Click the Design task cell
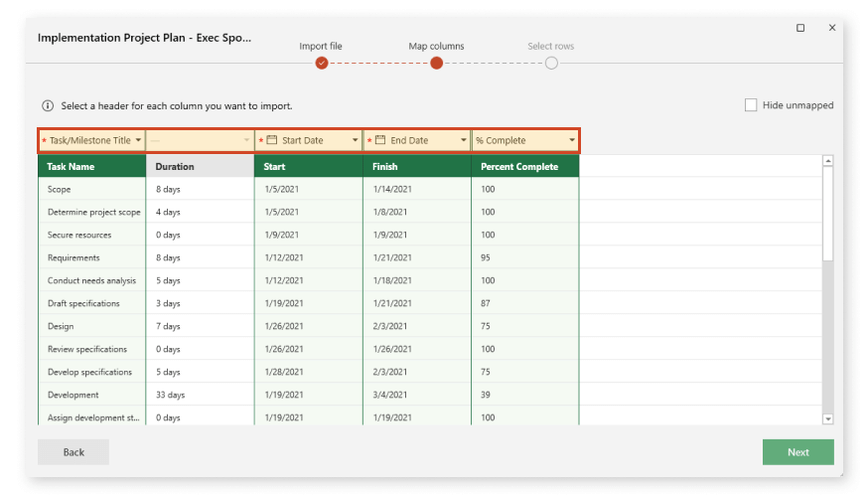 point(92,326)
